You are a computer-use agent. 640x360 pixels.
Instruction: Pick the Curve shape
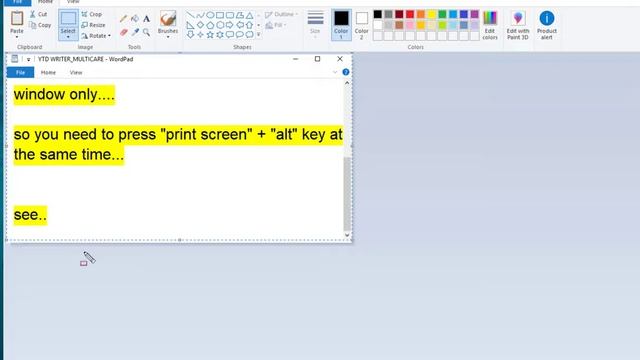coord(200,15)
